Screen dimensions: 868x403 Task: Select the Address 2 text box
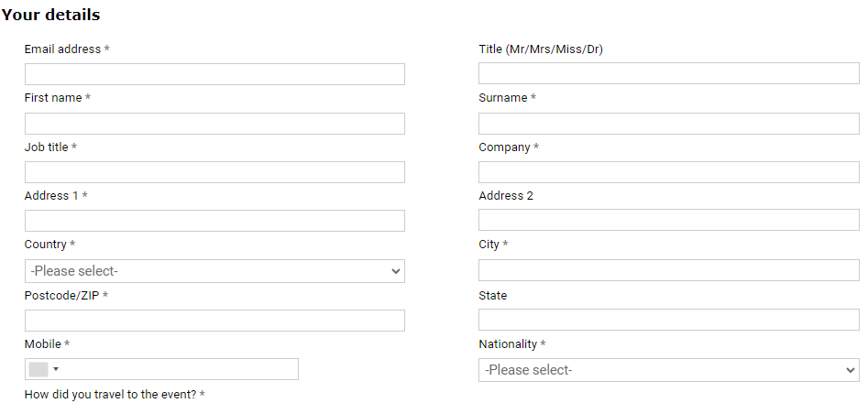click(668, 221)
